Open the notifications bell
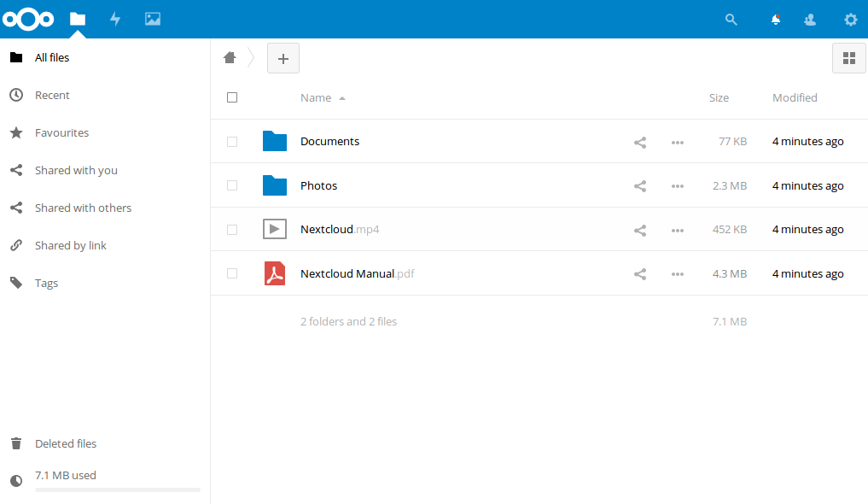 click(776, 20)
